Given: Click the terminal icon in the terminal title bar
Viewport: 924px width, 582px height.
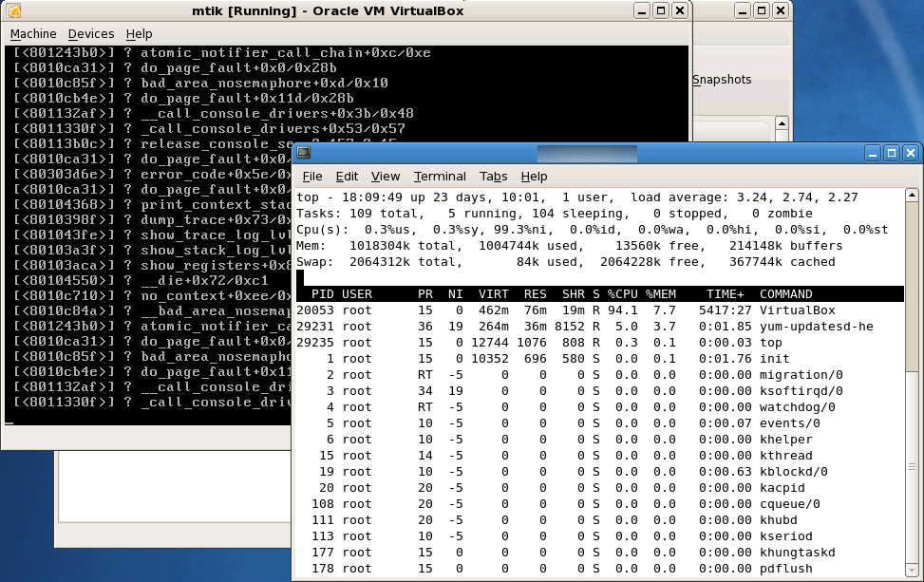Looking at the screenshot, I should point(304,153).
